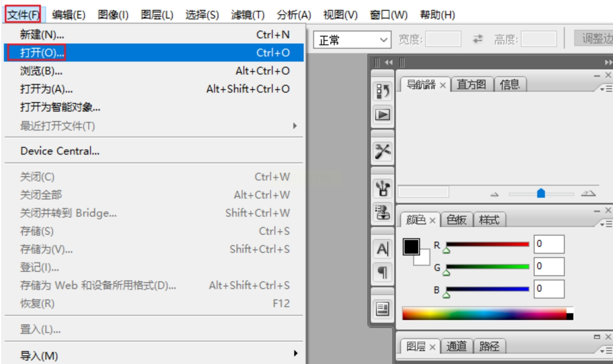Open the Paragraph panel icon
613x364 pixels.
[383, 272]
